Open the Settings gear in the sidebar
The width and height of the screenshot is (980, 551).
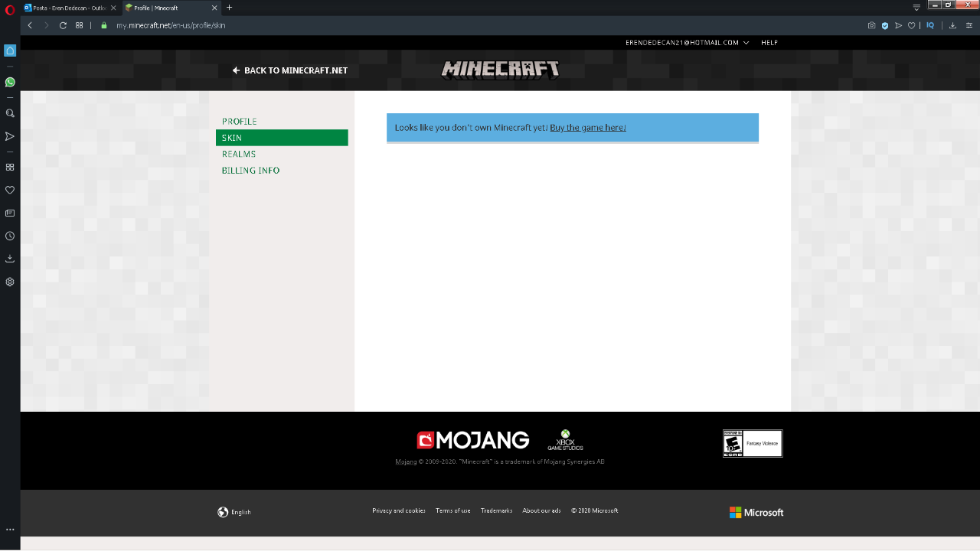tap(10, 282)
